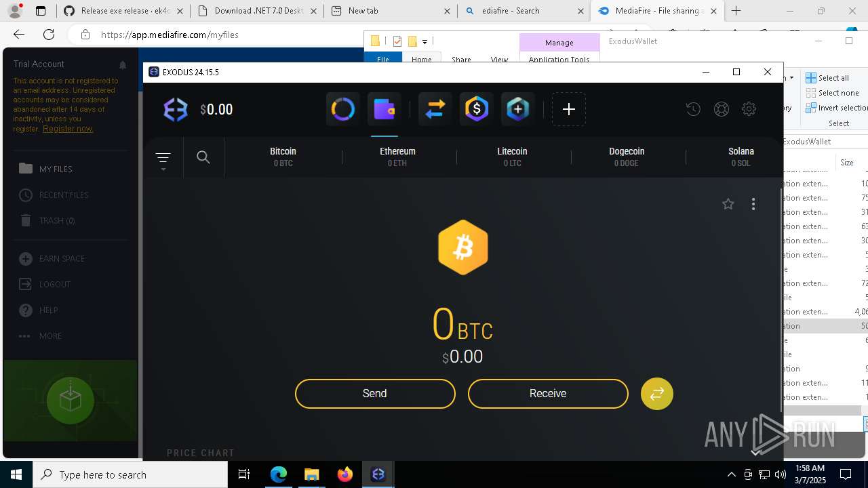Open Firefox from the taskbar

pos(345,474)
